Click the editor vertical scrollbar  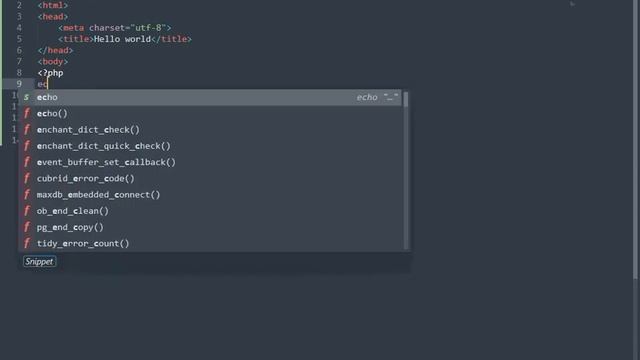coord(636,139)
